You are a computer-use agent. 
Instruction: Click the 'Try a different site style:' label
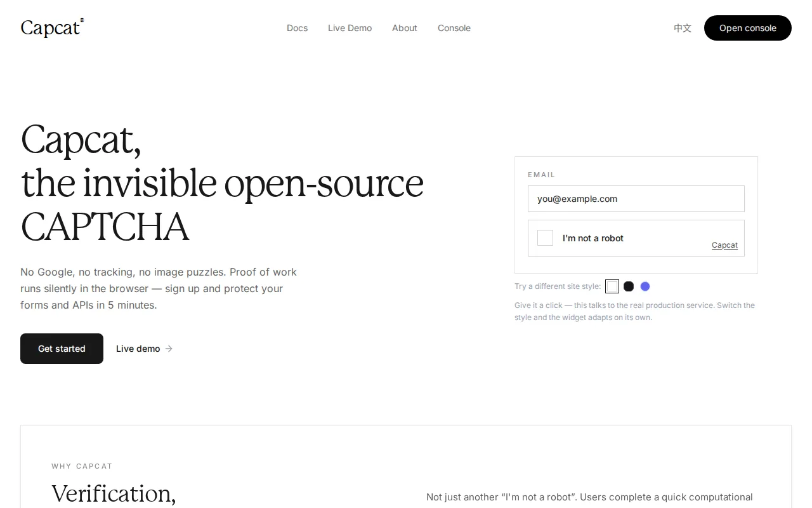[558, 286]
